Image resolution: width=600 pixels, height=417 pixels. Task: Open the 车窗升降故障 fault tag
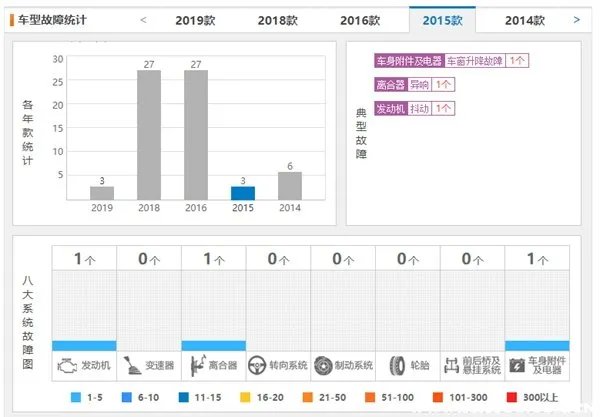pyautogui.click(x=474, y=60)
